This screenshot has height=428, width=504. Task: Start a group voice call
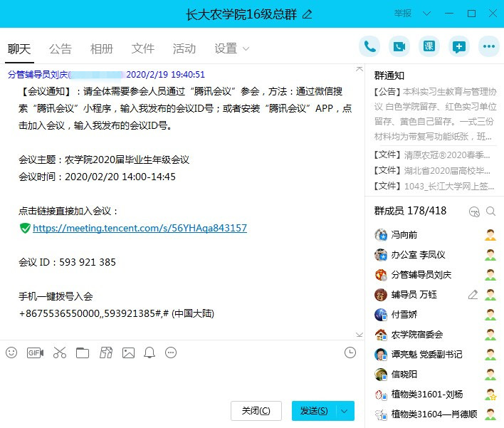pos(369,46)
